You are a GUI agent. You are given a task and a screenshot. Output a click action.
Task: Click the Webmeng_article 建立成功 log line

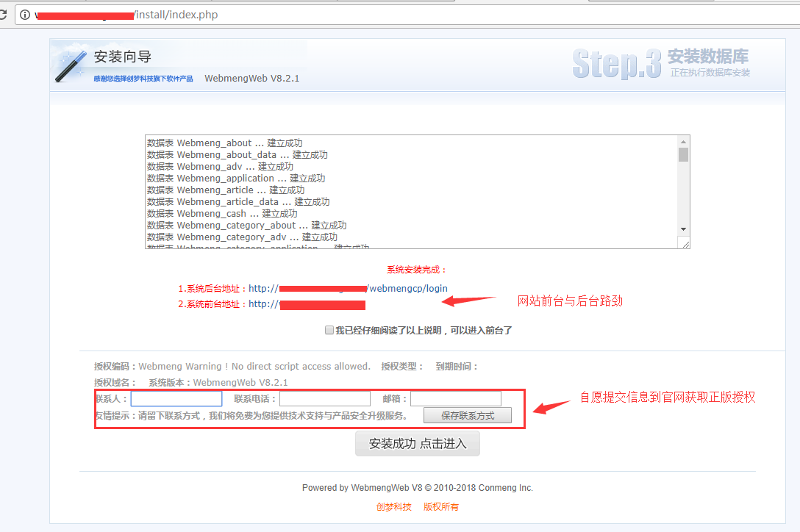tap(226, 190)
